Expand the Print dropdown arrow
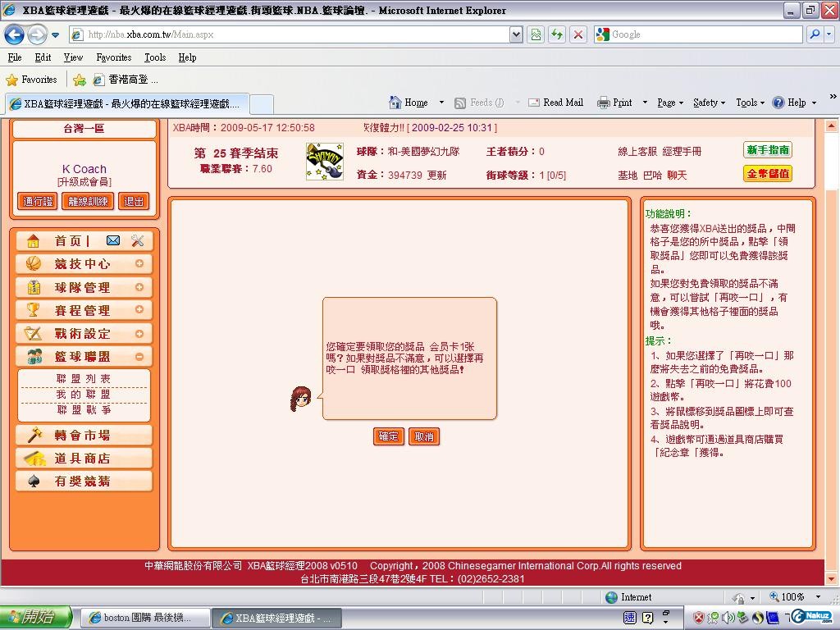This screenshot has width=840, height=630. coord(645,103)
